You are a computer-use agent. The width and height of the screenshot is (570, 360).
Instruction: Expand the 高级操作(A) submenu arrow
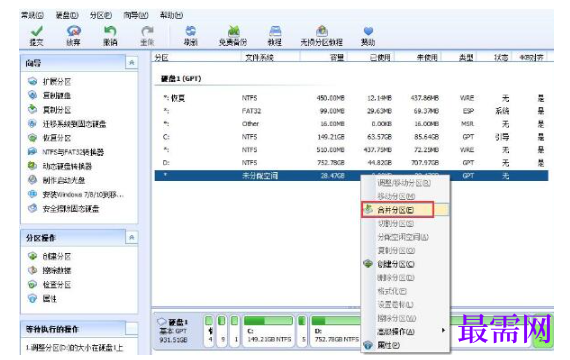tap(443, 331)
